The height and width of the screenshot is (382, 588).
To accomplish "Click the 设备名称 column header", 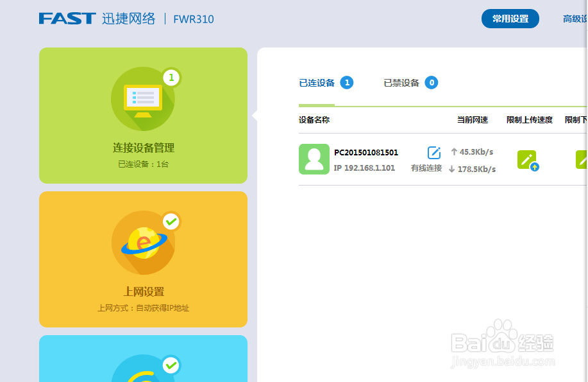I will coord(314,120).
